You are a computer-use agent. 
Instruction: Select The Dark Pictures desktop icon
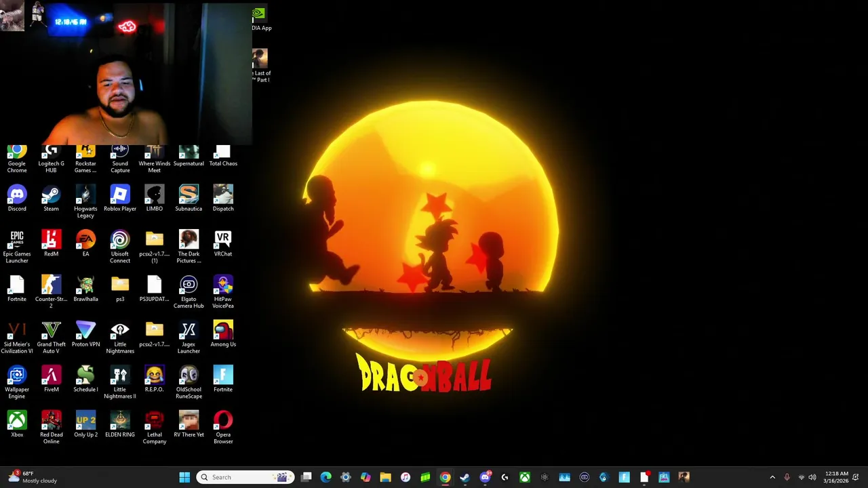(189, 247)
